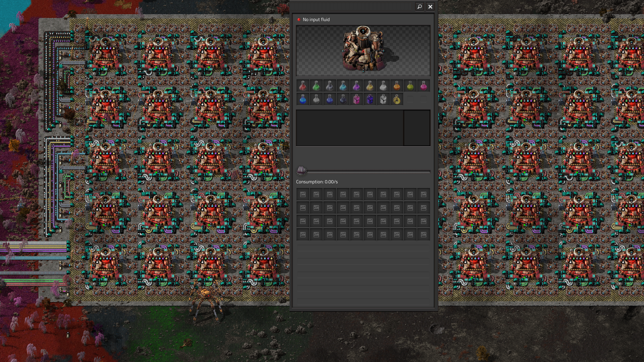Select the green conical science flask slot
Viewport: 644px width, 362px height.
point(316,86)
